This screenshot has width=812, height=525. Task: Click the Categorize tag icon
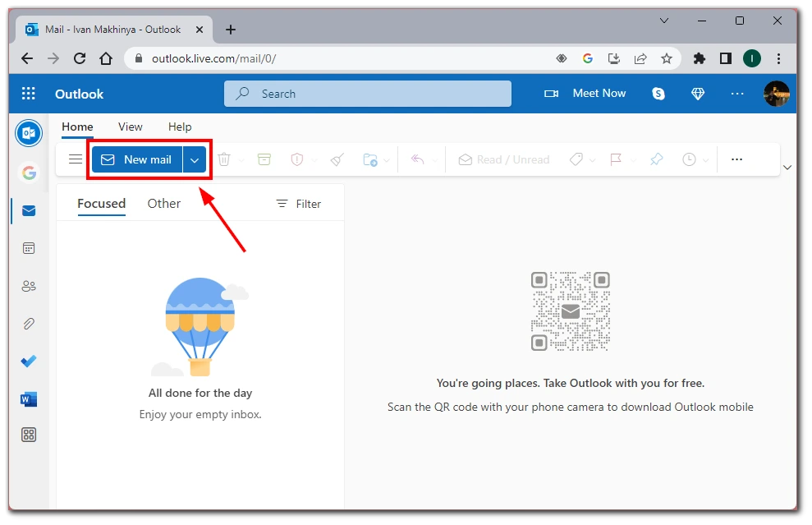click(x=576, y=159)
